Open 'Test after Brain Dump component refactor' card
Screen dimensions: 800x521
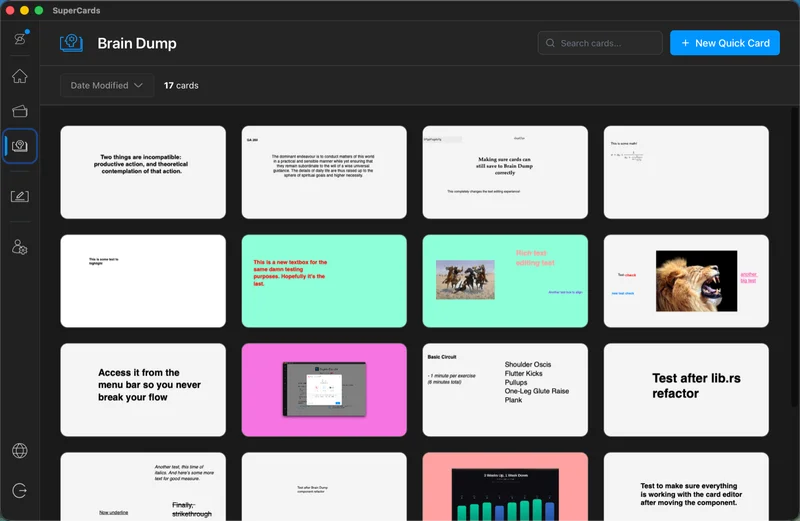pyautogui.click(x=324, y=487)
